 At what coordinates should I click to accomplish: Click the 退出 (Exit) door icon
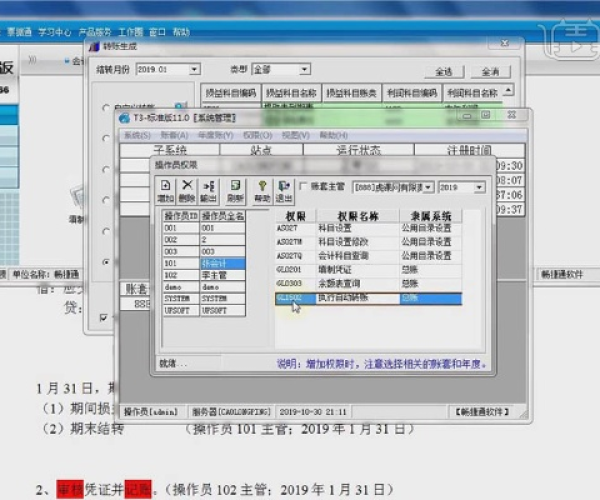click(284, 190)
